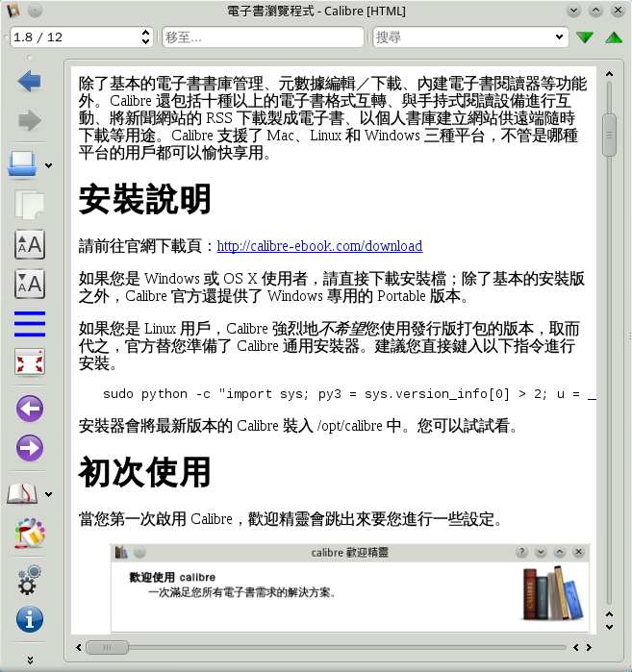
Task: Find previous green up arrow
Action: [614, 37]
